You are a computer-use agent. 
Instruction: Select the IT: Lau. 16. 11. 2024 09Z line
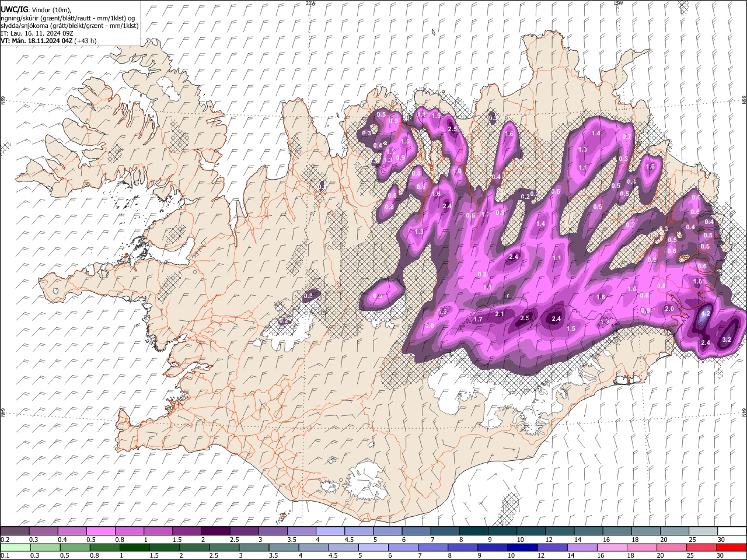[x=37, y=33]
